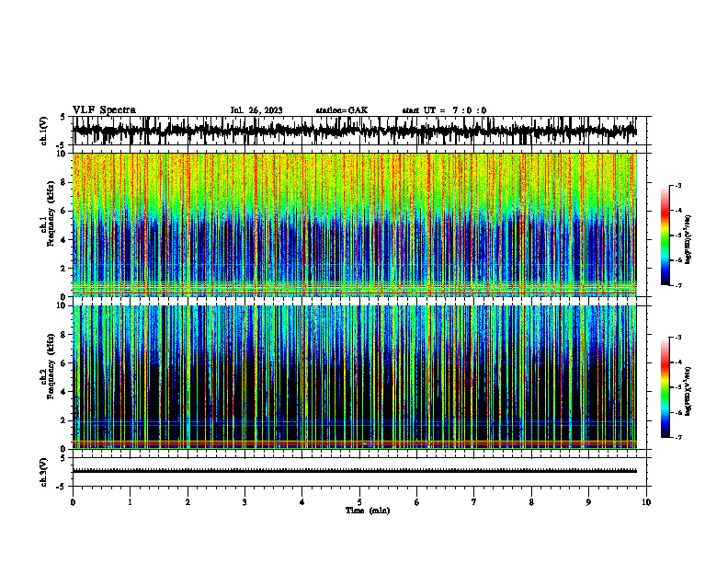The image size is (728, 563).
Task: Click the -3 label on upper colorbar
Action: 677,185
